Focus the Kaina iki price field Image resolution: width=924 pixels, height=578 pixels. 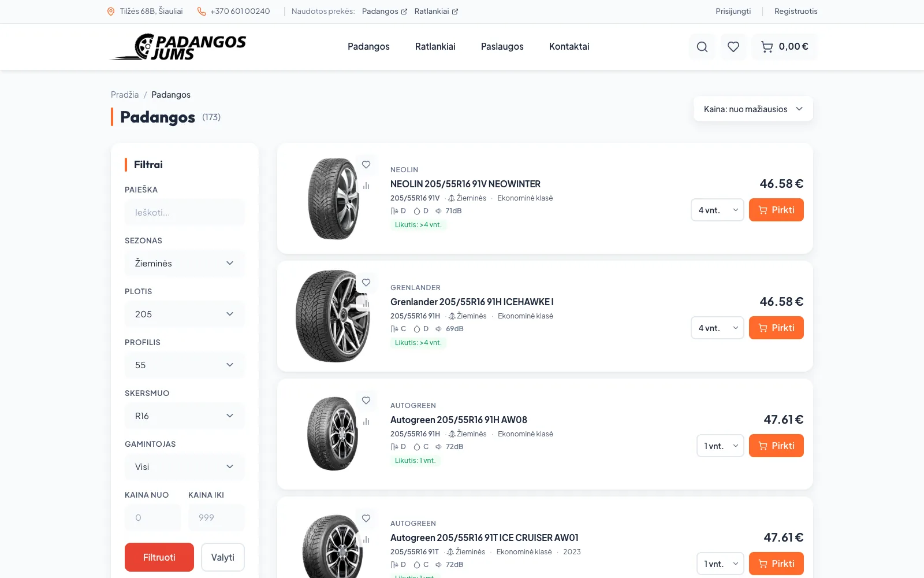tap(217, 518)
